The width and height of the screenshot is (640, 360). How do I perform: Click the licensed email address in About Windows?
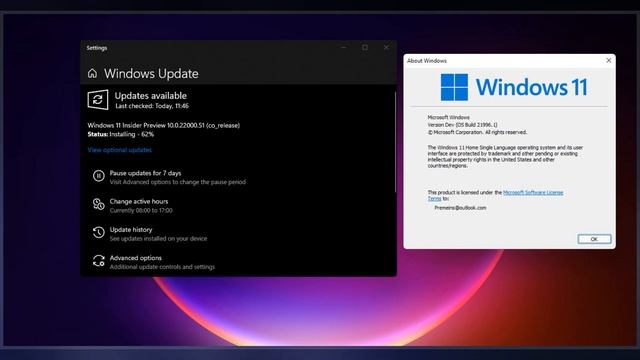(460, 208)
